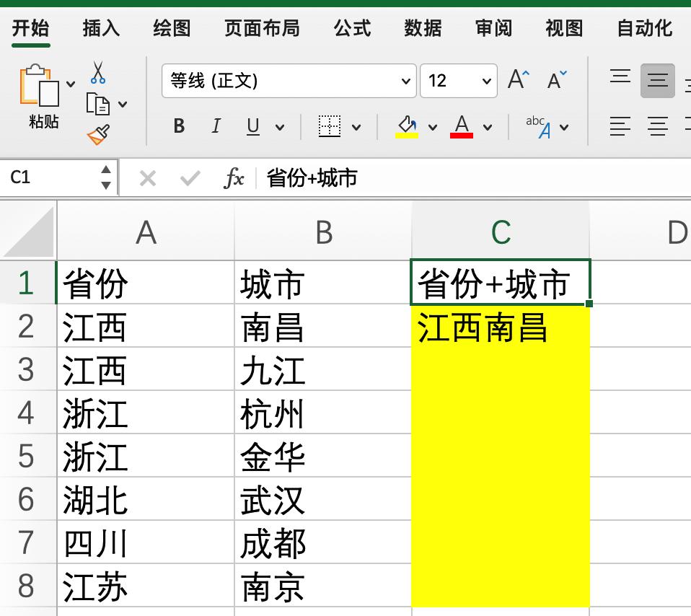Click the center-align text icon
Viewport: 691px width, 616px height.
coord(657,127)
